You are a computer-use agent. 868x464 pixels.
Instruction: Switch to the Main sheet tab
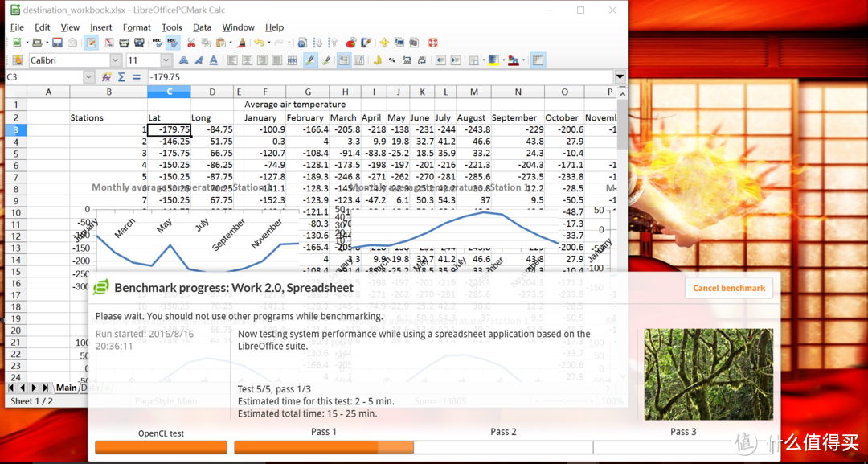pos(66,388)
